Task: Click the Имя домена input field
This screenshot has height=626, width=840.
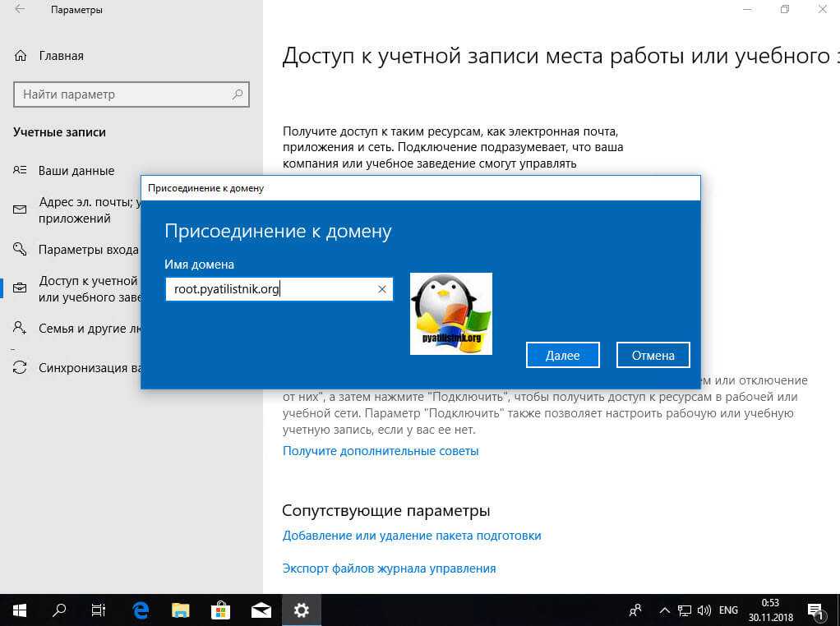Action: (271, 289)
